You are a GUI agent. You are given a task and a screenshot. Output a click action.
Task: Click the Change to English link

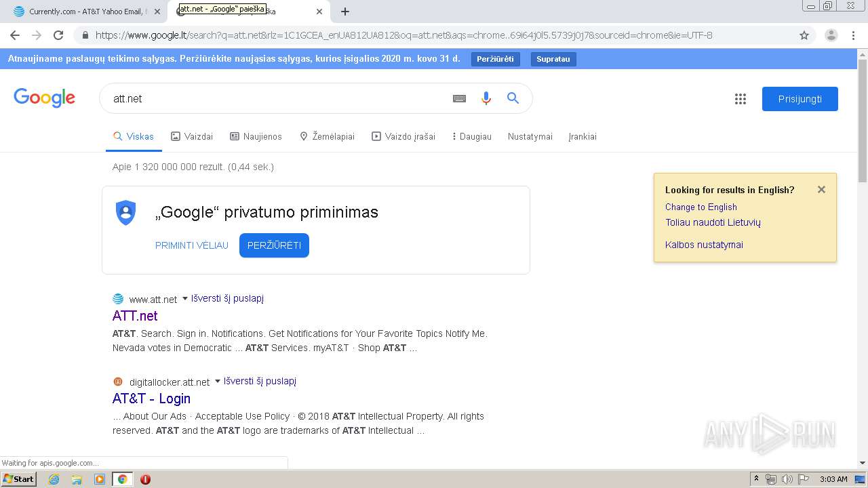[x=701, y=207]
